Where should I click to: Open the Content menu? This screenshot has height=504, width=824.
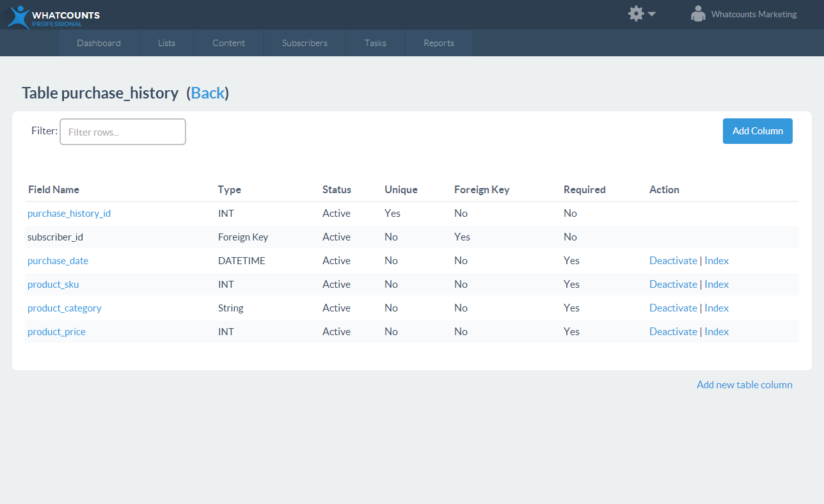228,43
